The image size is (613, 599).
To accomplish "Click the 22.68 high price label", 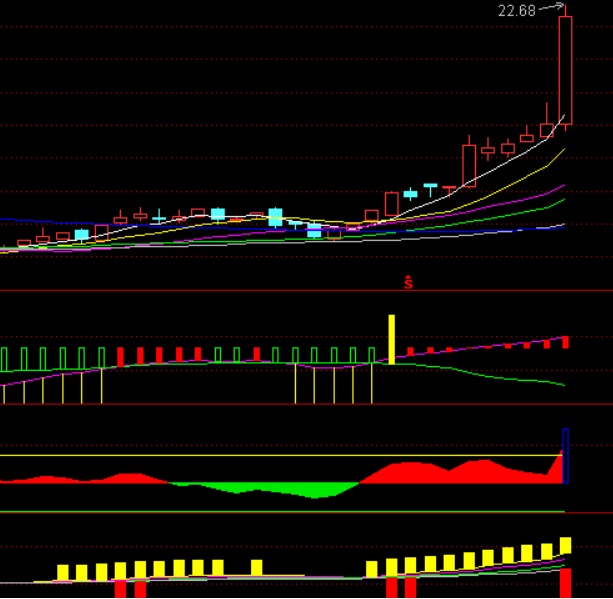I will [x=516, y=11].
